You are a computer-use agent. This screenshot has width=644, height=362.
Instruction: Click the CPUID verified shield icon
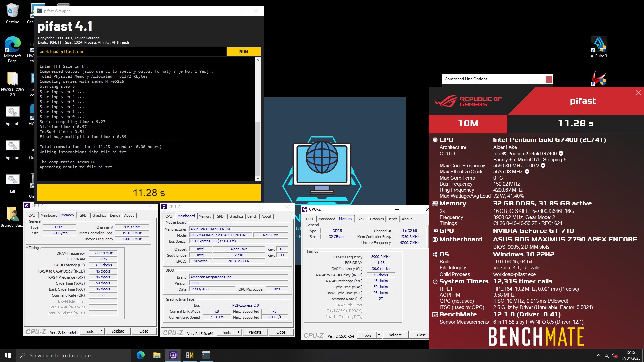point(561,154)
